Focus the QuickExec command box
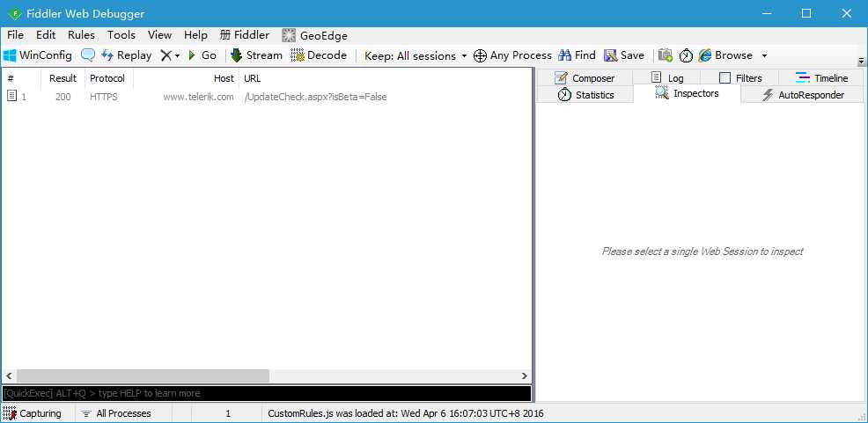This screenshot has height=423, width=868. (x=267, y=393)
